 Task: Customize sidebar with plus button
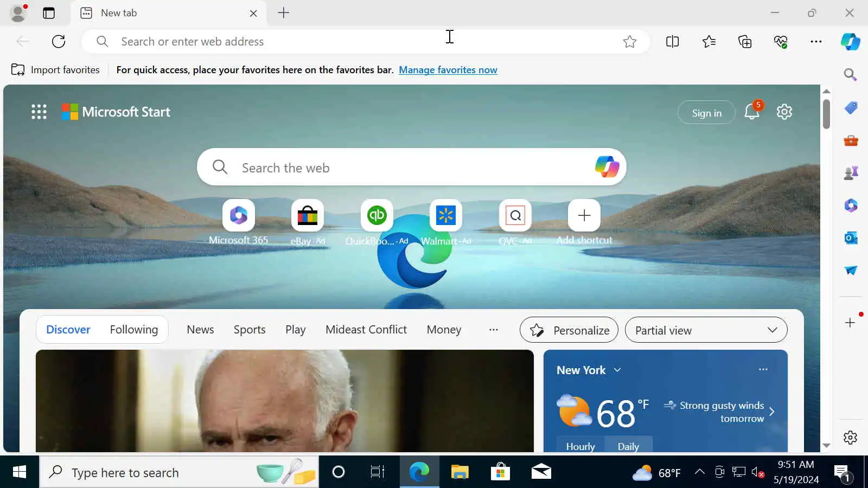850,323
